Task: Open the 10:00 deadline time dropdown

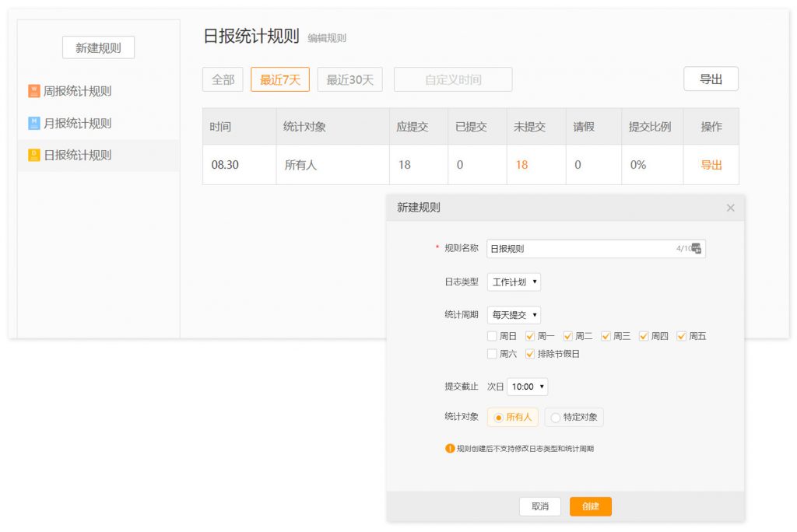Action: [x=528, y=387]
